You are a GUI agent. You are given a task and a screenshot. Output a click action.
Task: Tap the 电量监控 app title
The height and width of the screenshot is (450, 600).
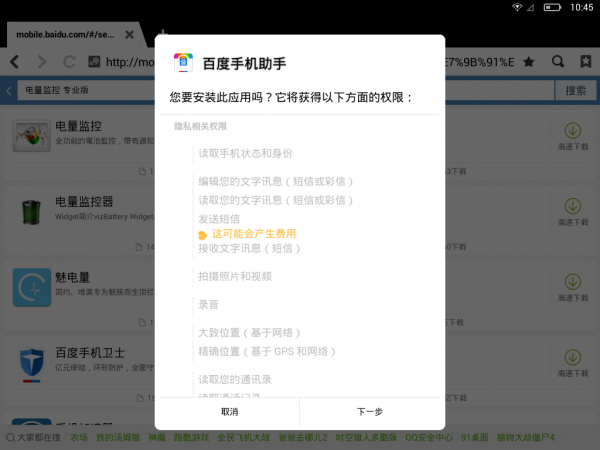coord(78,126)
